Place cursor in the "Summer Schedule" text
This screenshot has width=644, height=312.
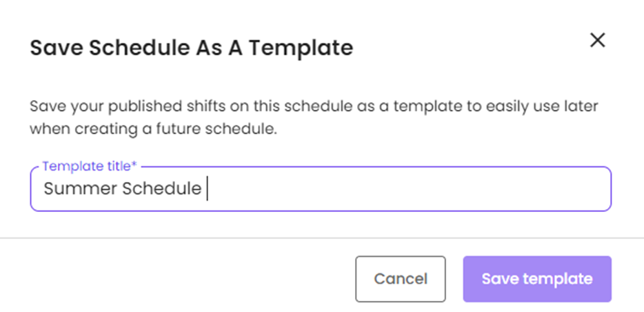(x=122, y=189)
